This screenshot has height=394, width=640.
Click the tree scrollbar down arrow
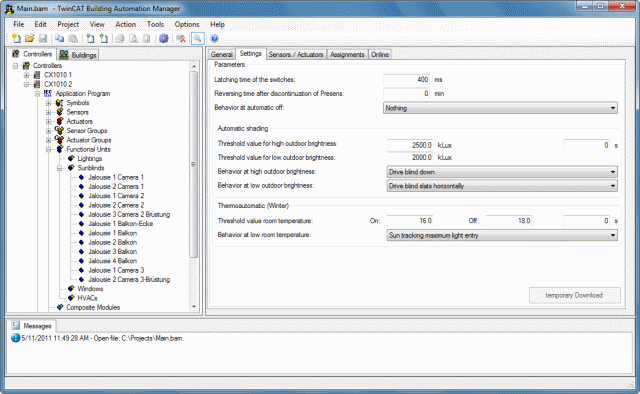(x=194, y=307)
